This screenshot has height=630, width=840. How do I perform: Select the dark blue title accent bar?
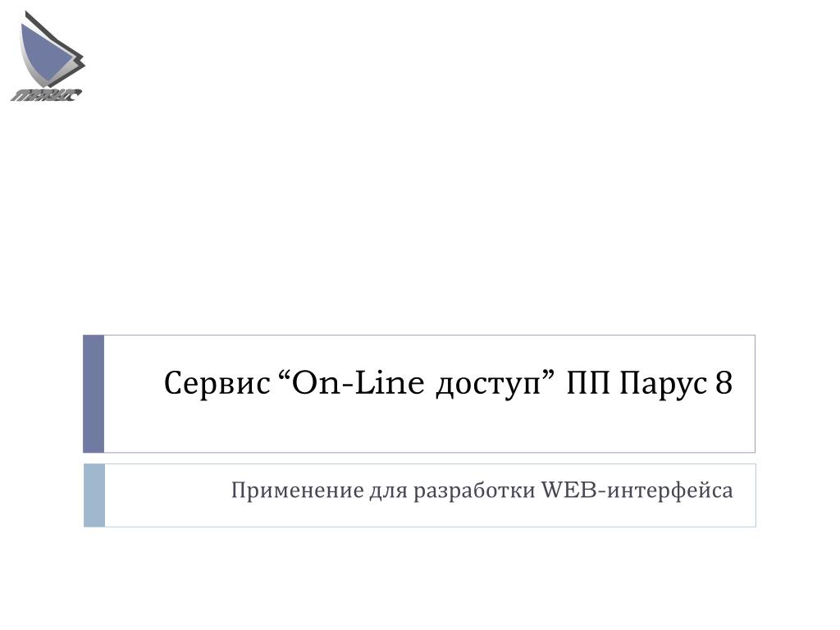tap(94, 394)
